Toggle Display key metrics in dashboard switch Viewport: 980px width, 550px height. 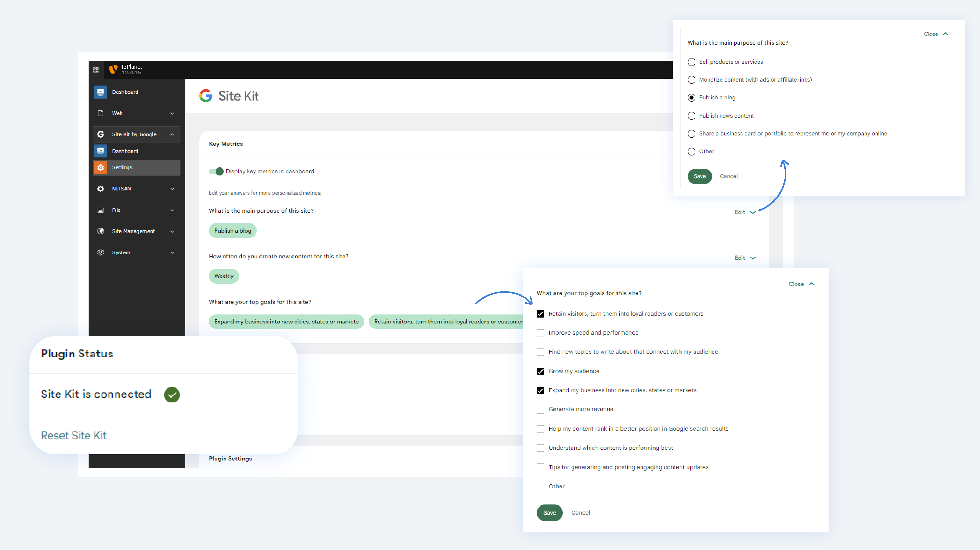click(x=216, y=171)
